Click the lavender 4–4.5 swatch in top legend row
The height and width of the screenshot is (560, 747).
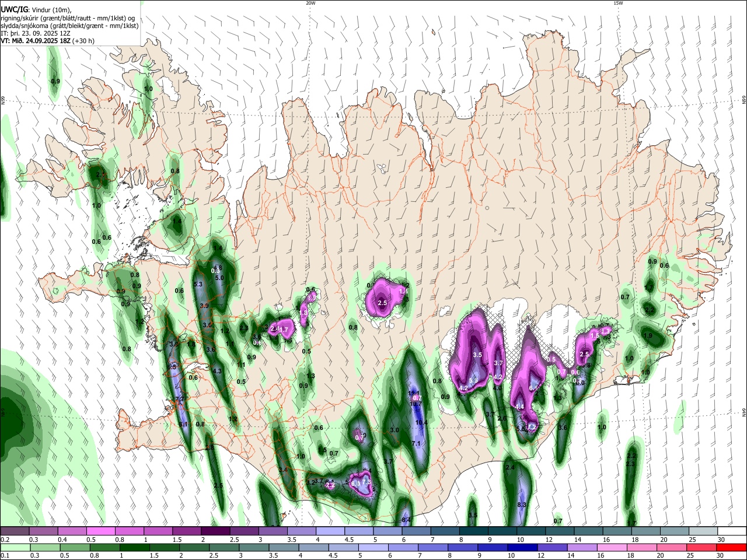tap(330, 531)
